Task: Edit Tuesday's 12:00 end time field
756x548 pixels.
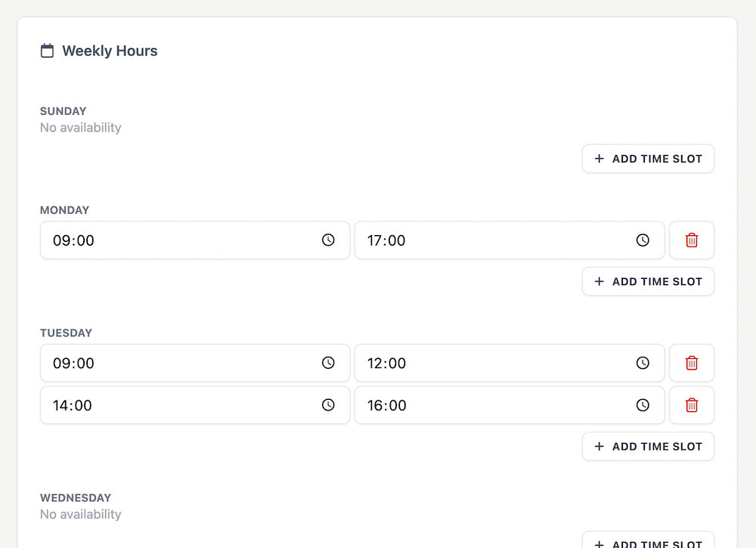Action: point(510,363)
